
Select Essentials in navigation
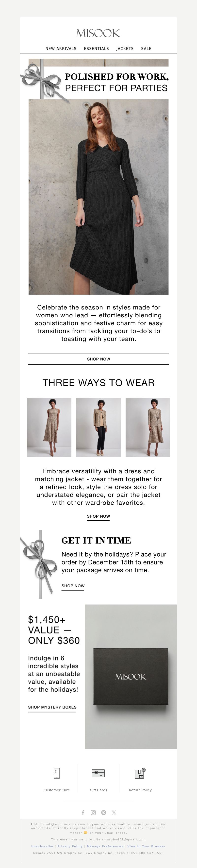[96, 49]
